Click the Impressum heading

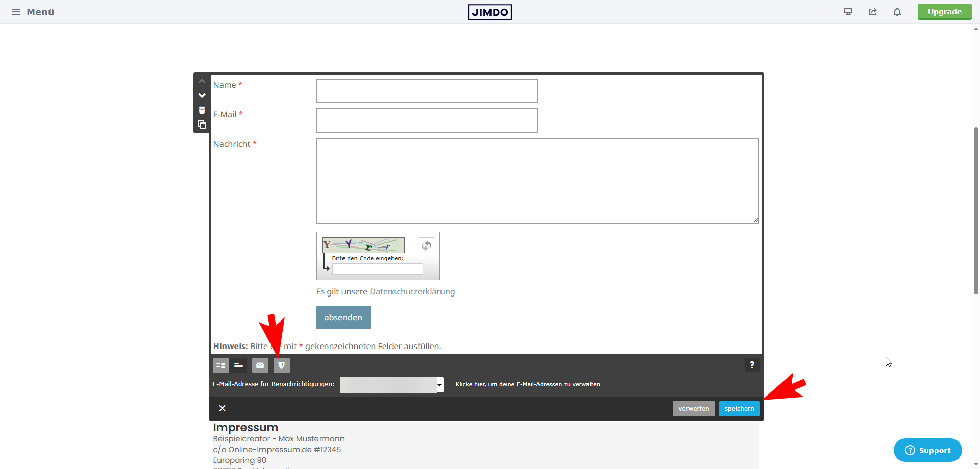click(246, 427)
